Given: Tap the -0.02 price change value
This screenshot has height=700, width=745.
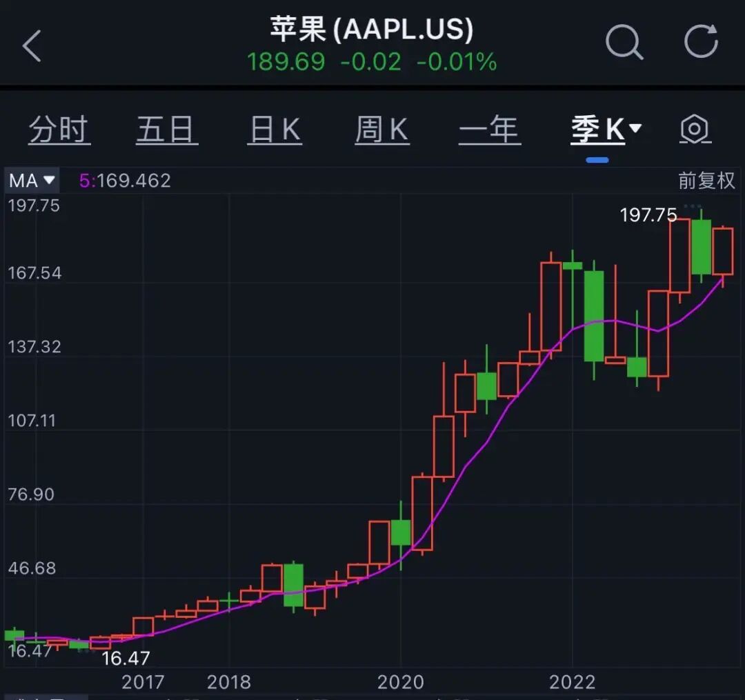Looking at the screenshot, I should 371,62.
